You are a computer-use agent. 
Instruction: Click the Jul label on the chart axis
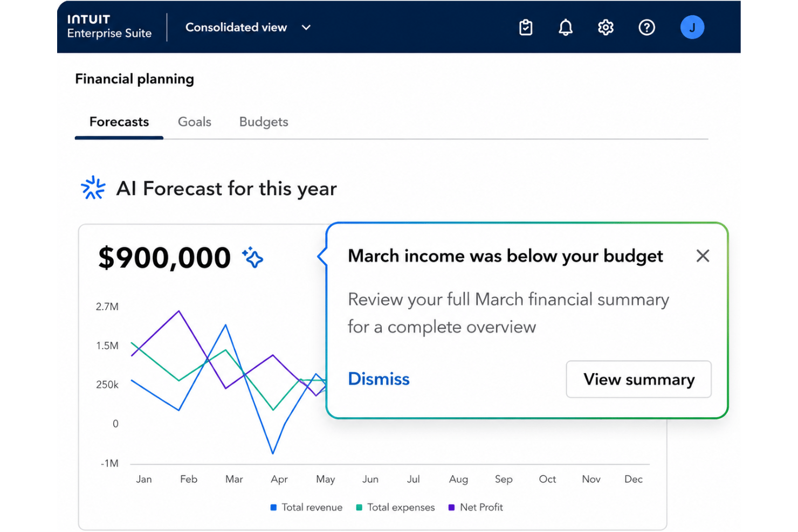click(414, 479)
